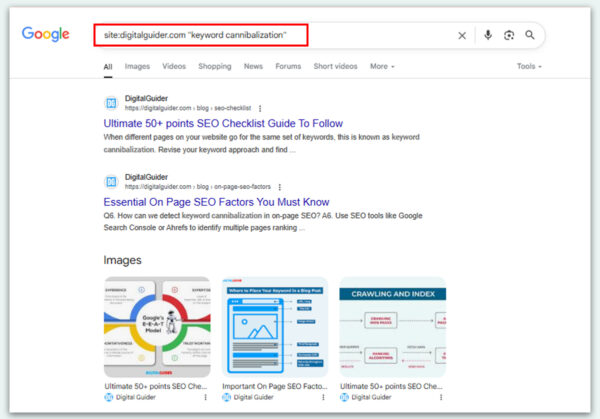Click snippet text starting 'When different pages on your website'
The image size is (600, 419).
tap(261, 143)
